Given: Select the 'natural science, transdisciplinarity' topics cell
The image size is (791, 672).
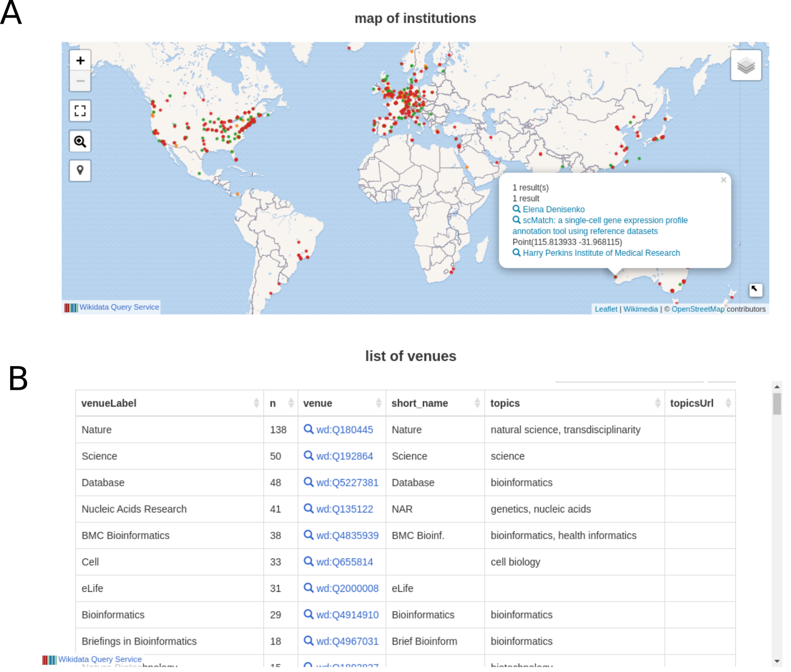Looking at the screenshot, I should tap(574, 430).
